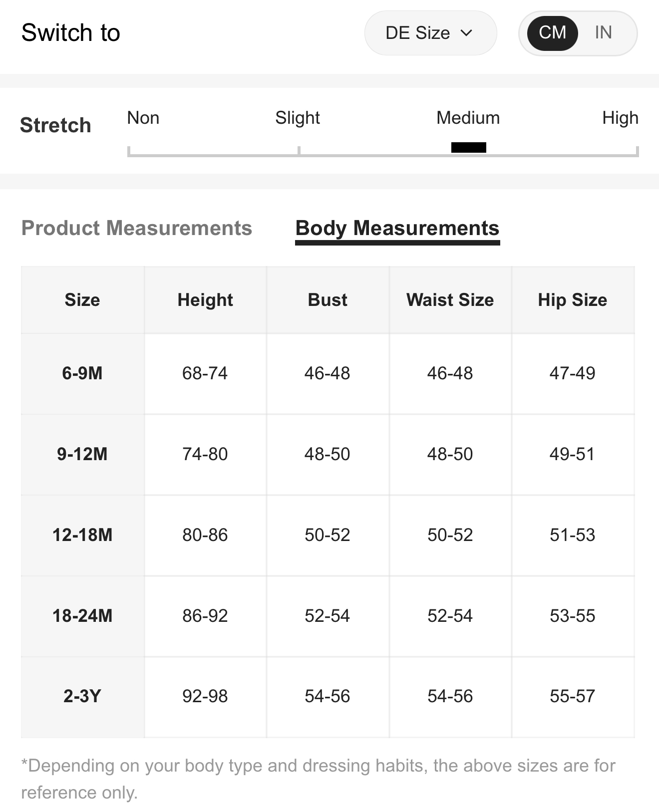Select the Body Measurements tab
Viewport: 659px width, 812px height.
click(x=397, y=229)
